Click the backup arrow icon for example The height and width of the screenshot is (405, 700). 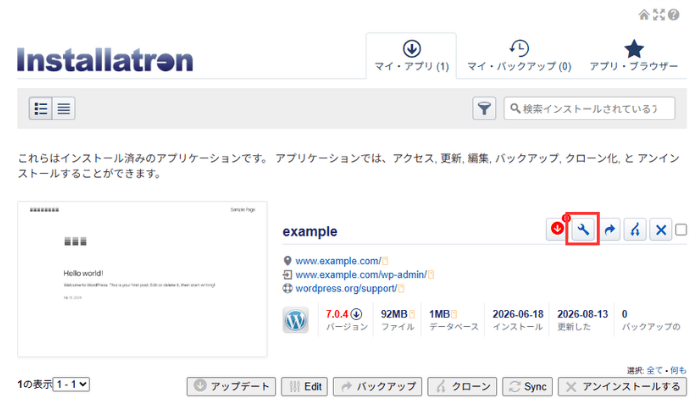click(x=609, y=230)
